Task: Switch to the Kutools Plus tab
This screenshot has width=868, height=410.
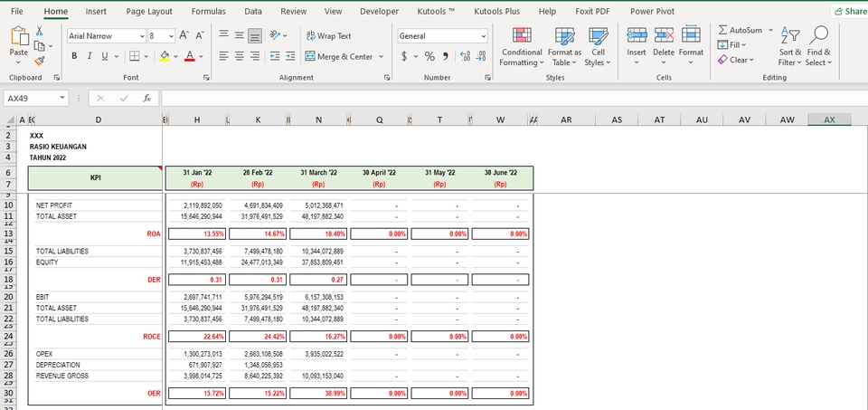Action: [497, 11]
